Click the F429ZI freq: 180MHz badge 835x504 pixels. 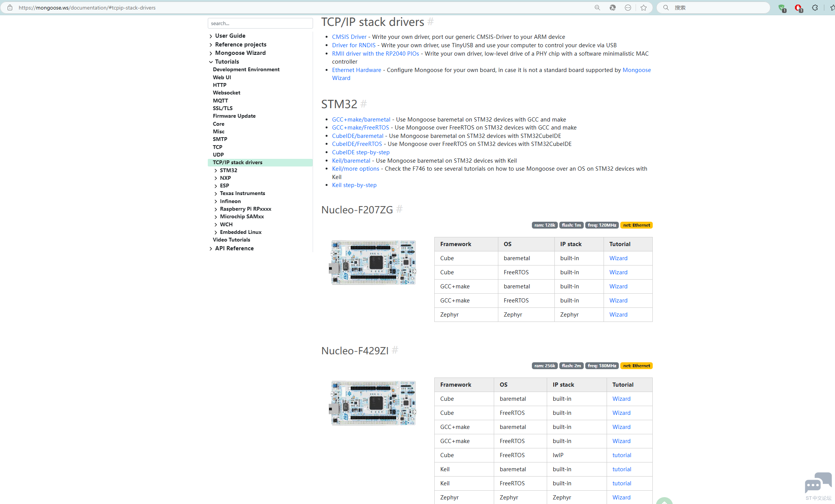[x=602, y=366]
